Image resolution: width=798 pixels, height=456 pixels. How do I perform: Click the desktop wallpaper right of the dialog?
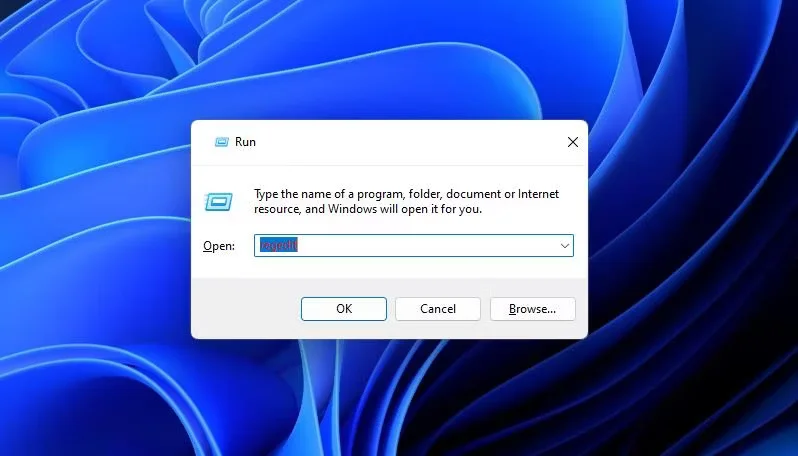point(690,230)
